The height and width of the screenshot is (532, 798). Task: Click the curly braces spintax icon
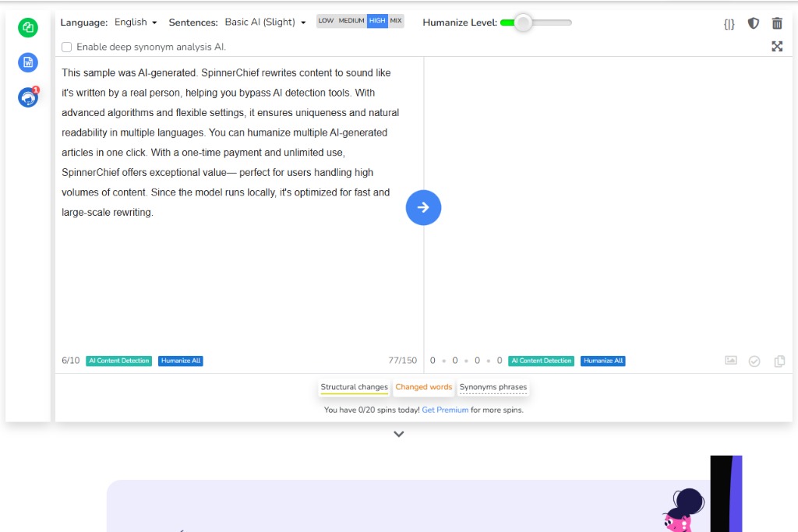click(x=729, y=23)
